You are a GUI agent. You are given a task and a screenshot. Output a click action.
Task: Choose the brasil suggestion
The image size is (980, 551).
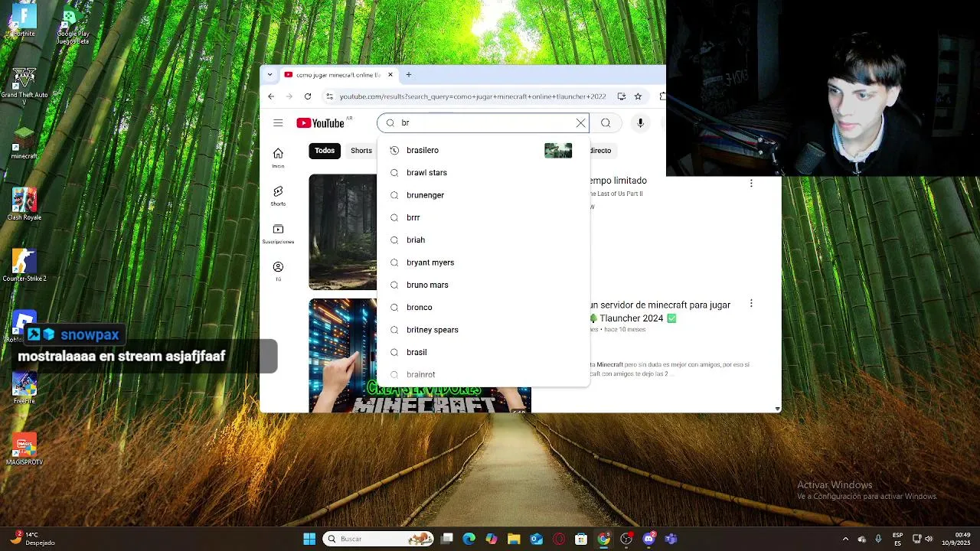pyautogui.click(x=483, y=352)
